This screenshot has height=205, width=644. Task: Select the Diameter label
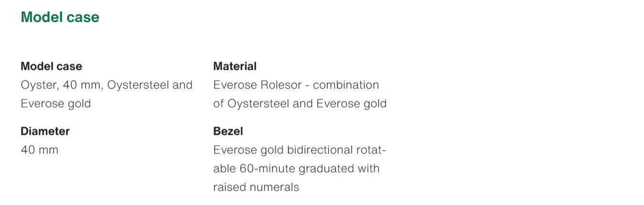tap(45, 131)
